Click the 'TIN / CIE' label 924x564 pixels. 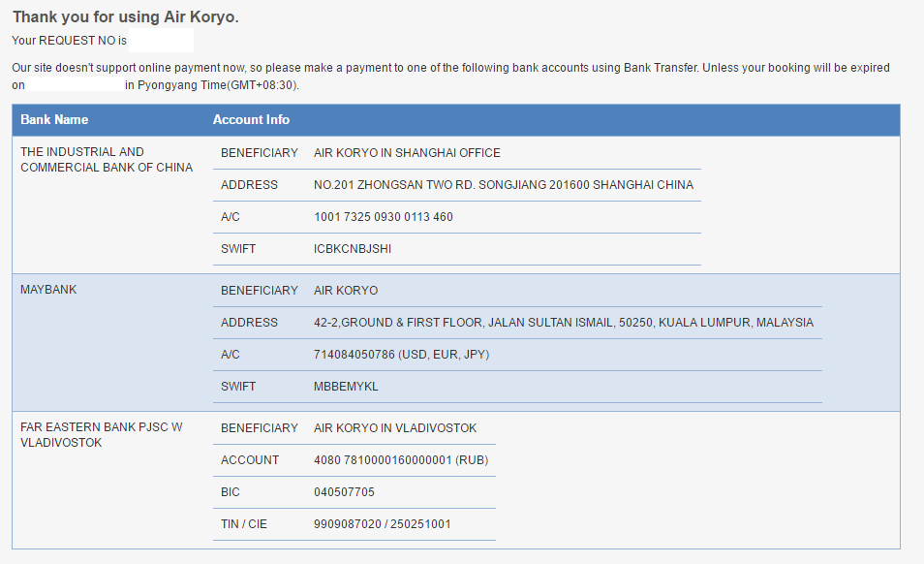pyautogui.click(x=244, y=524)
